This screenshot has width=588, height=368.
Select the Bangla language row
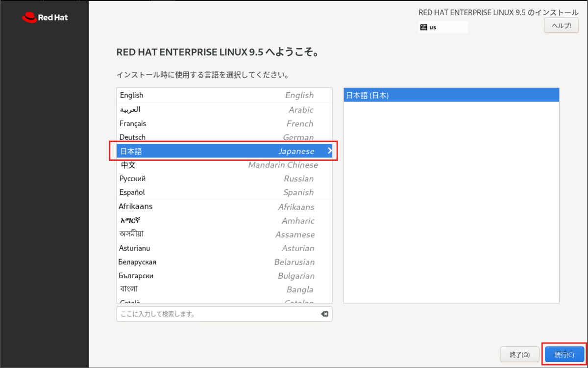tap(224, 289)
